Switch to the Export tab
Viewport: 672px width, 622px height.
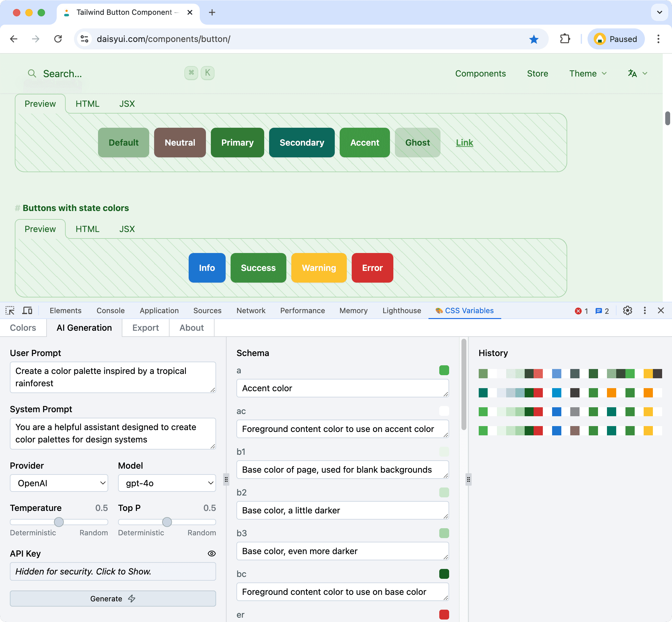point(145,327)
